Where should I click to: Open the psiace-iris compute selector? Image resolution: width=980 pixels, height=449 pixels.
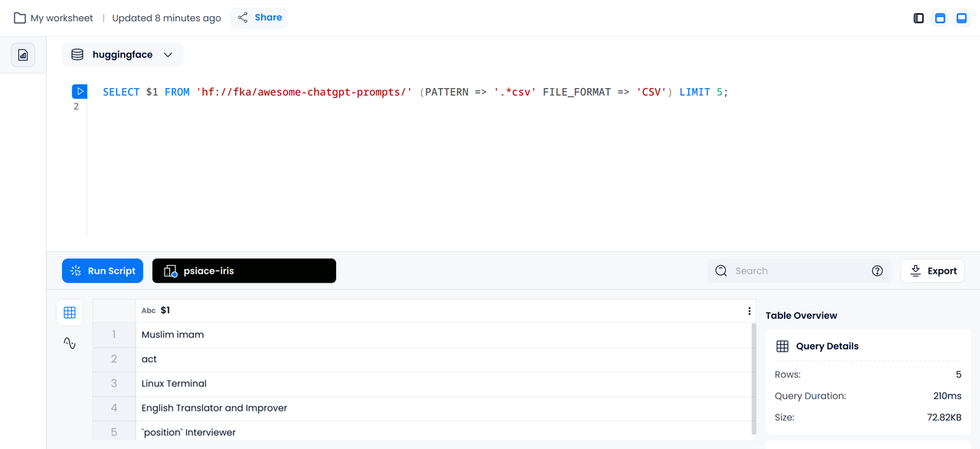point(244,271)
